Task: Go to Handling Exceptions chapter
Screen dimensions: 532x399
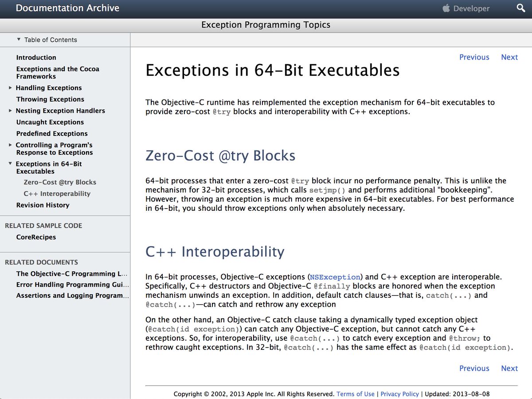Action: point(49,88)
